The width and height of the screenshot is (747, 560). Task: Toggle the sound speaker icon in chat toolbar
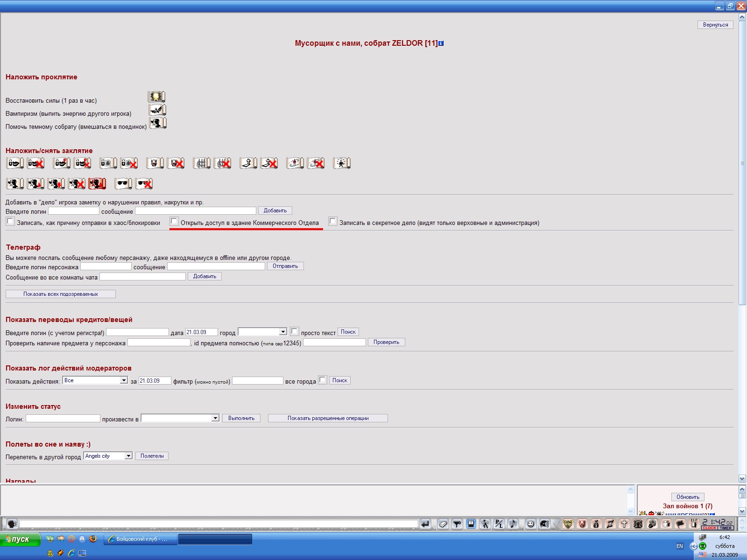[x=514, y=524]
